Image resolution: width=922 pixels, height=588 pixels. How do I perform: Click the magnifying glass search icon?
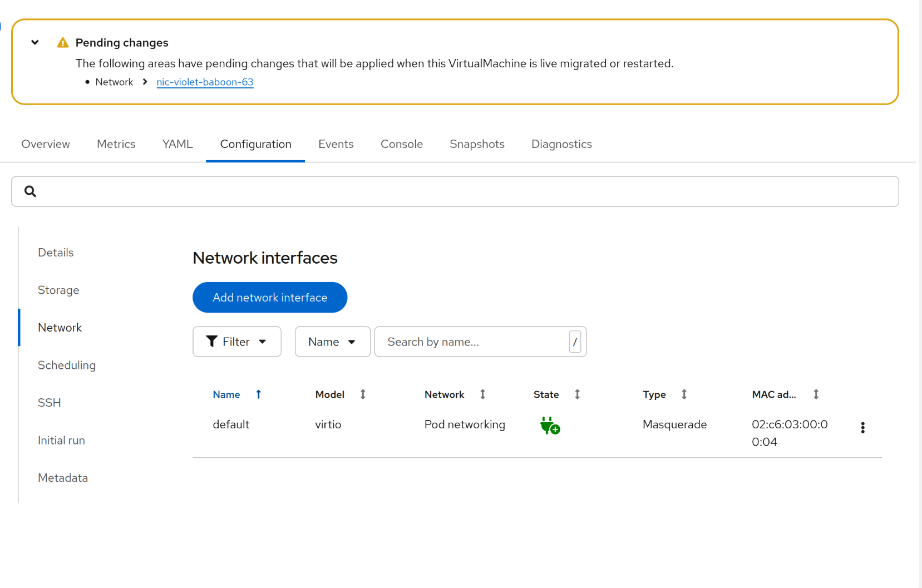coord(31,191)
